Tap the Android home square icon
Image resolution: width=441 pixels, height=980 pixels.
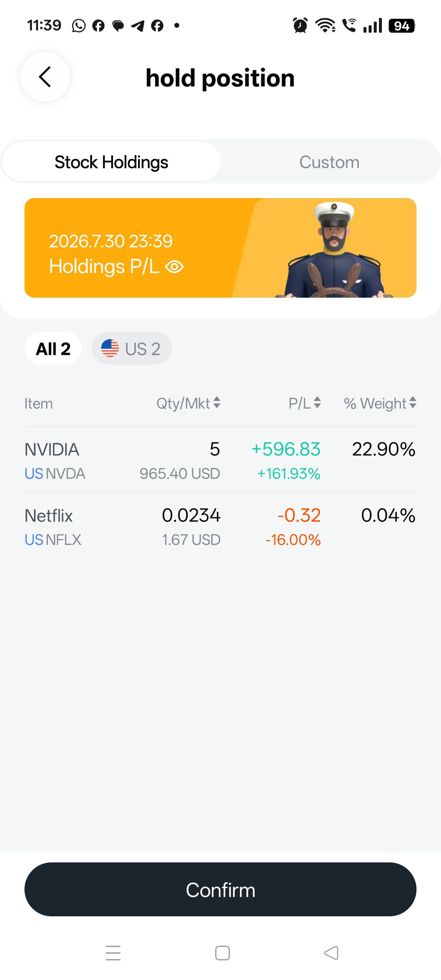coord(223,953)
